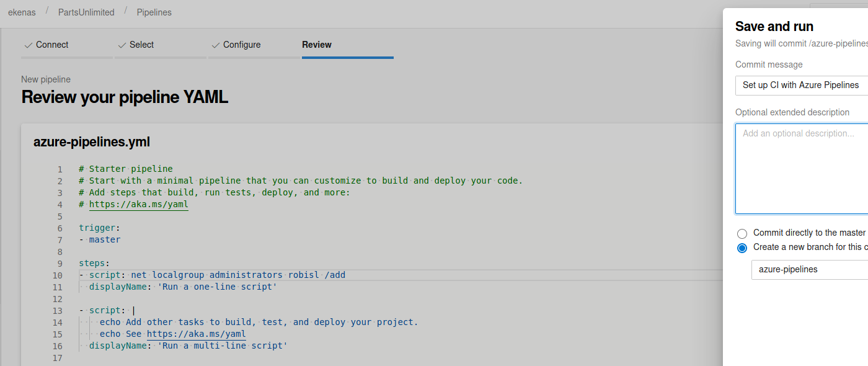Screen dimensions: 868x366
Task: Select the Review step tab
Action: (348, 45)
